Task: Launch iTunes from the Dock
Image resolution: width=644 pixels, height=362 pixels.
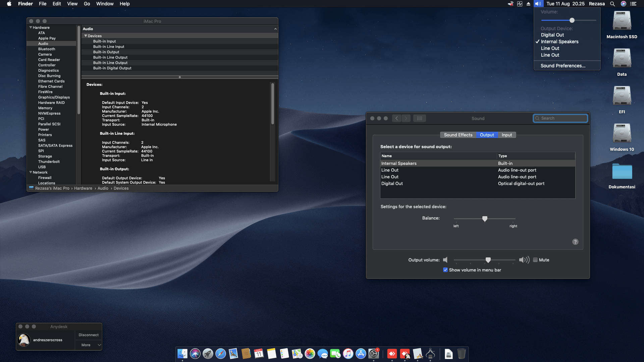Action: (x=348, y=354)
